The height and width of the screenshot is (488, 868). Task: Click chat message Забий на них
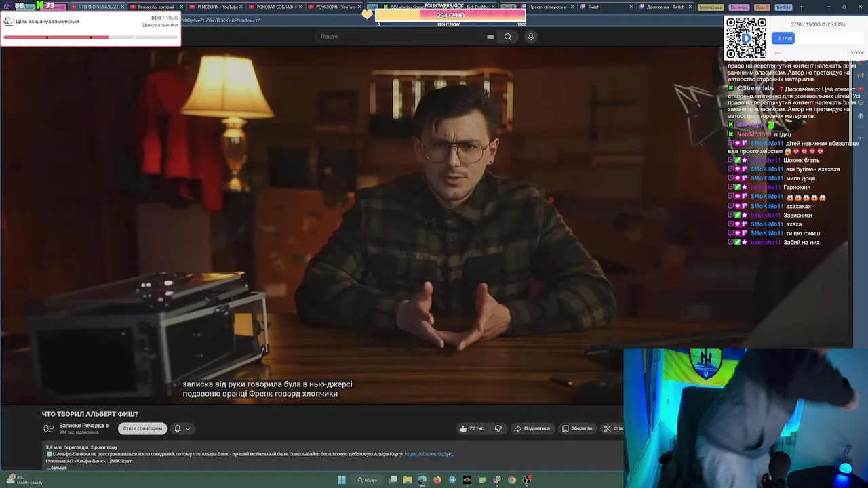coord(802,242)
